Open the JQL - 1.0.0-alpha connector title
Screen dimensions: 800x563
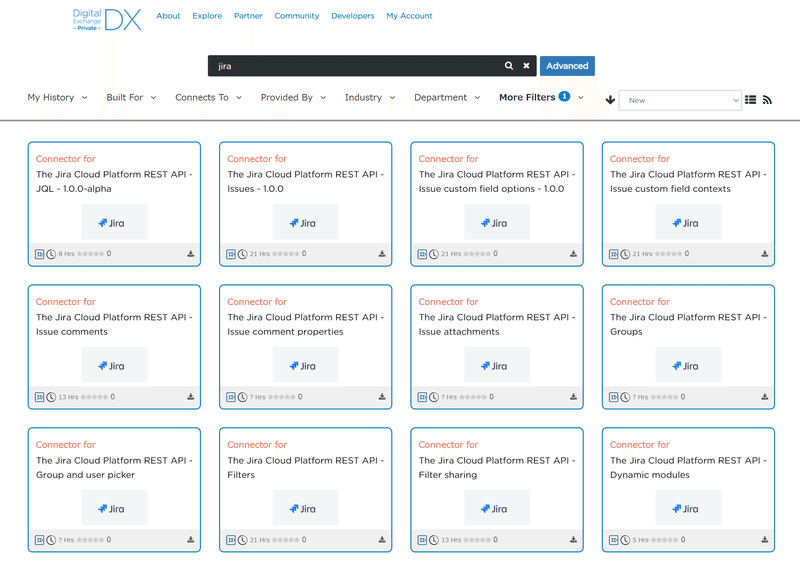[114, 181]
